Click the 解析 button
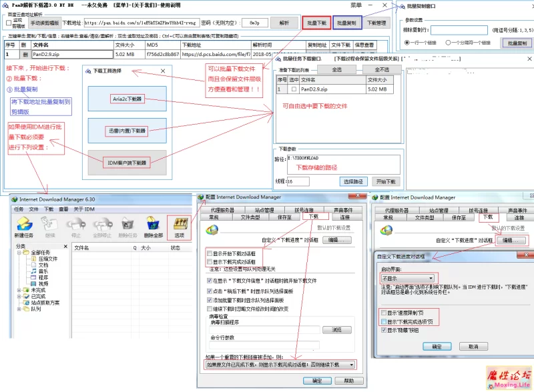 pyautogui.click(x=284, y=23)
